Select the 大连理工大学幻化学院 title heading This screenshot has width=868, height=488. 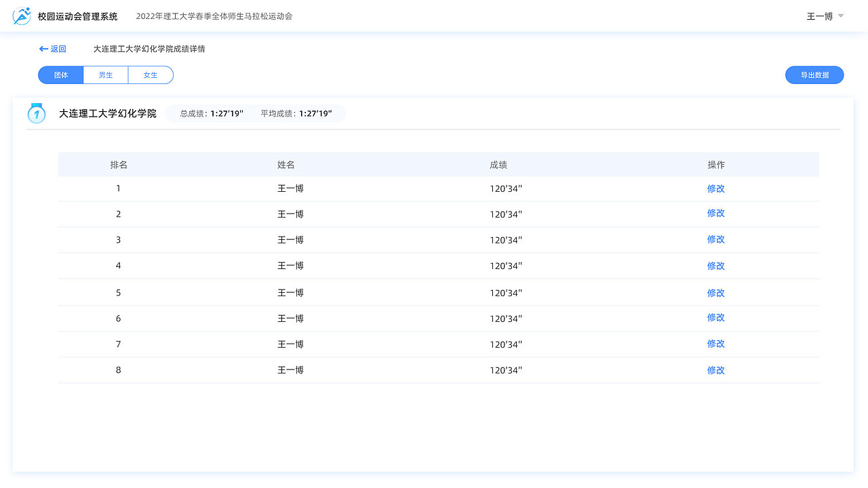tap(107, 113)
